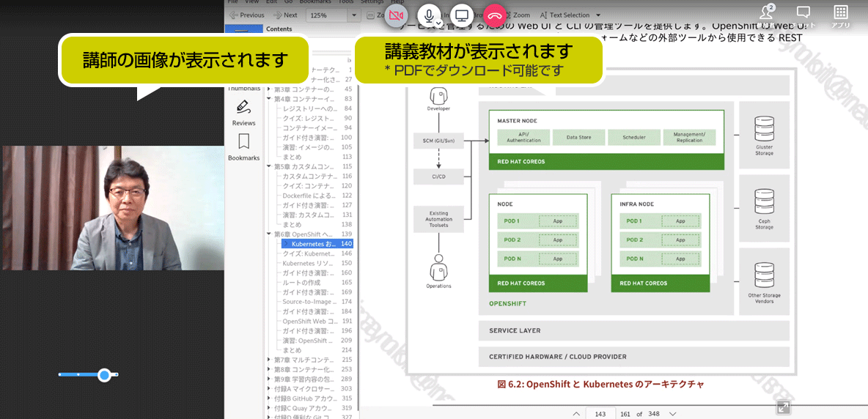Start screen sharing with monitor icon

(463, 15)
